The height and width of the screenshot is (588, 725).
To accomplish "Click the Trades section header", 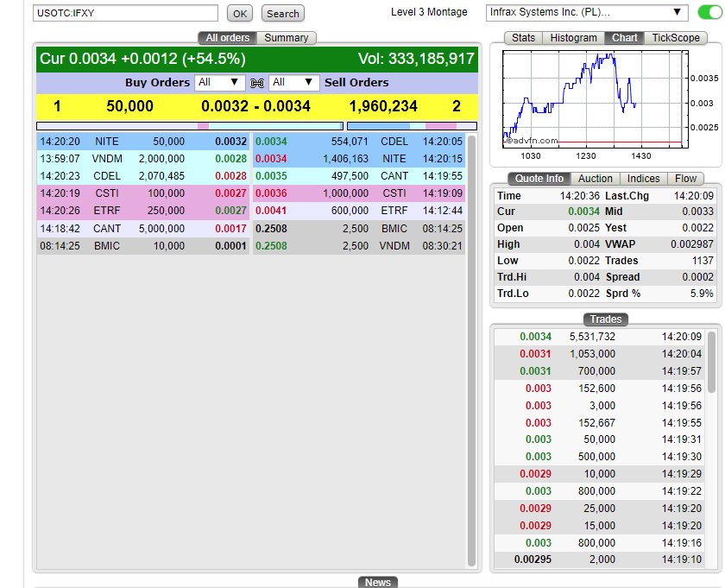I will 606,319.
